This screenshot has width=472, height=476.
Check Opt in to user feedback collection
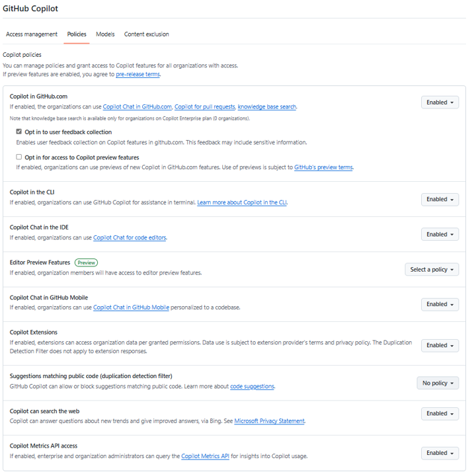tap(19, 132)
